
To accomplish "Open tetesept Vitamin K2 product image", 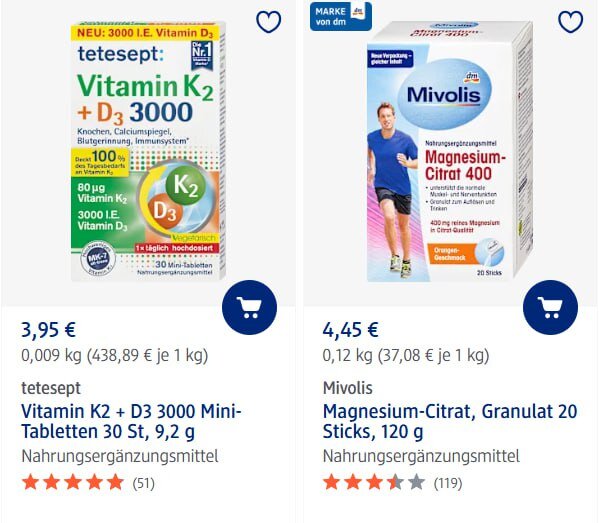I will tap(148, 151).
